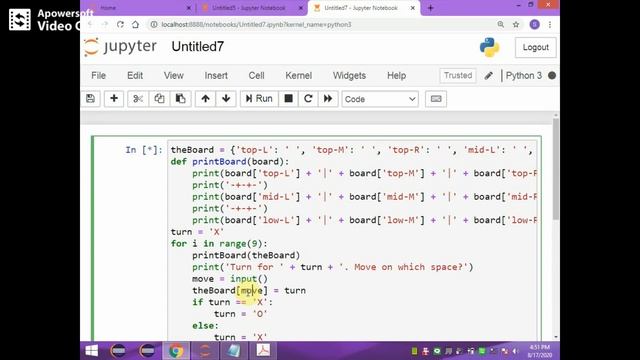This screenshot has width=640, height=360.
Task: Bookmark this page with star icon
Action: pyautogui.click(x=516, y=24)
